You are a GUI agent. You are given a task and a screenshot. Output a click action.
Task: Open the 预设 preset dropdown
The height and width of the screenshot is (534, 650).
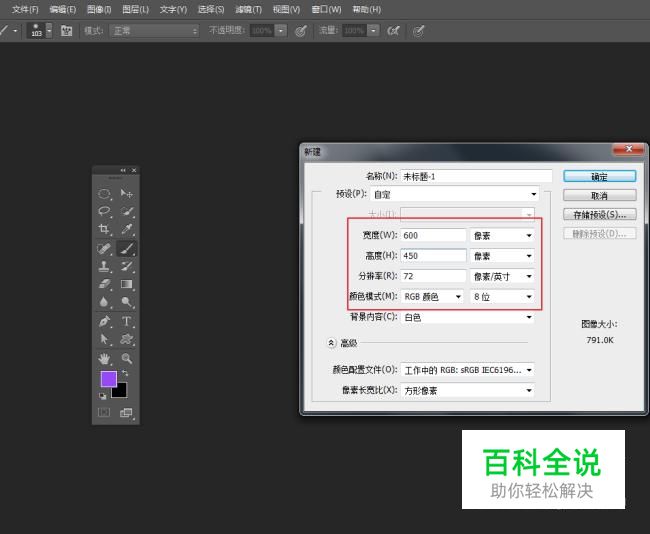469,194
